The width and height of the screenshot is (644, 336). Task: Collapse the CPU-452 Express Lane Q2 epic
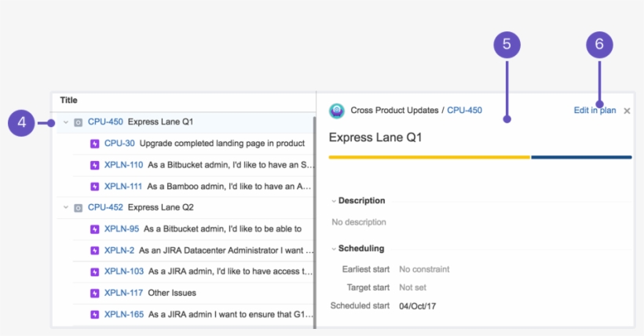(66, 208)
